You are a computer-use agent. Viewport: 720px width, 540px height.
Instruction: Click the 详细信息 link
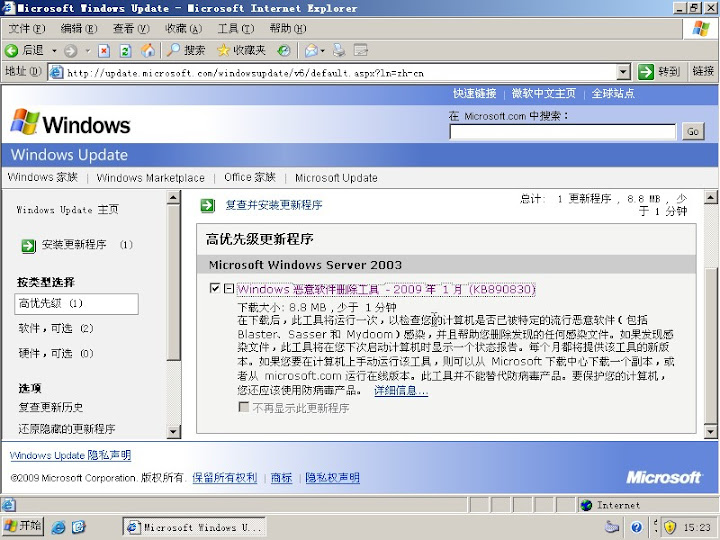pos(401,390)
